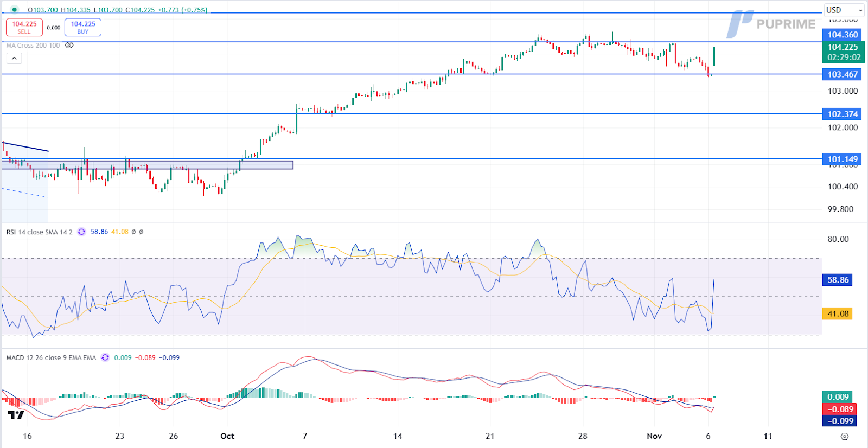This screenshot has height=448, width=868.
Task: Click the MA Cross 200 100 legend
Action: 33,46
